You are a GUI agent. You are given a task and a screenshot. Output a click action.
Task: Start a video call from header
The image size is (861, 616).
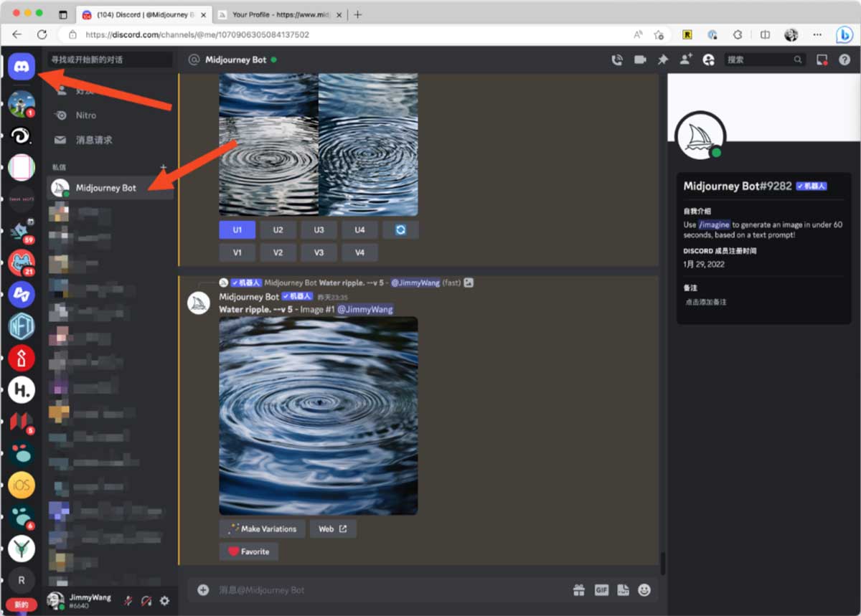pos(639,60)
